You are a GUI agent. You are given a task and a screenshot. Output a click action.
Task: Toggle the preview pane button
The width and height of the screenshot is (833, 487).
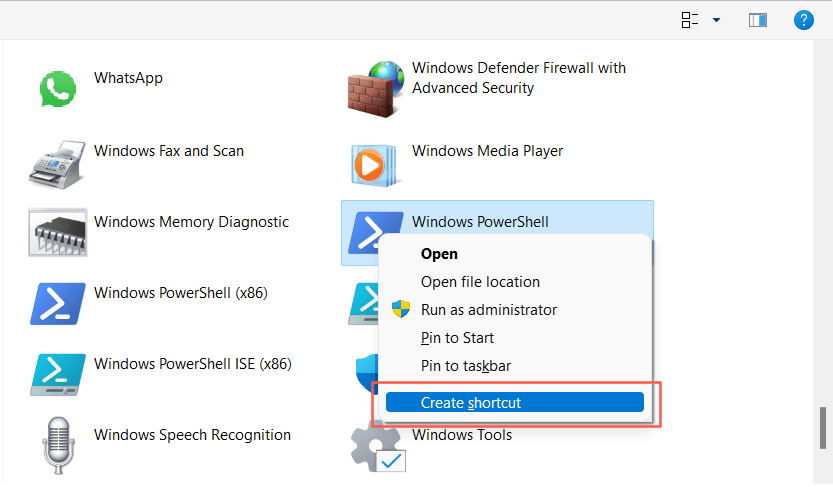tap(758, 20)
